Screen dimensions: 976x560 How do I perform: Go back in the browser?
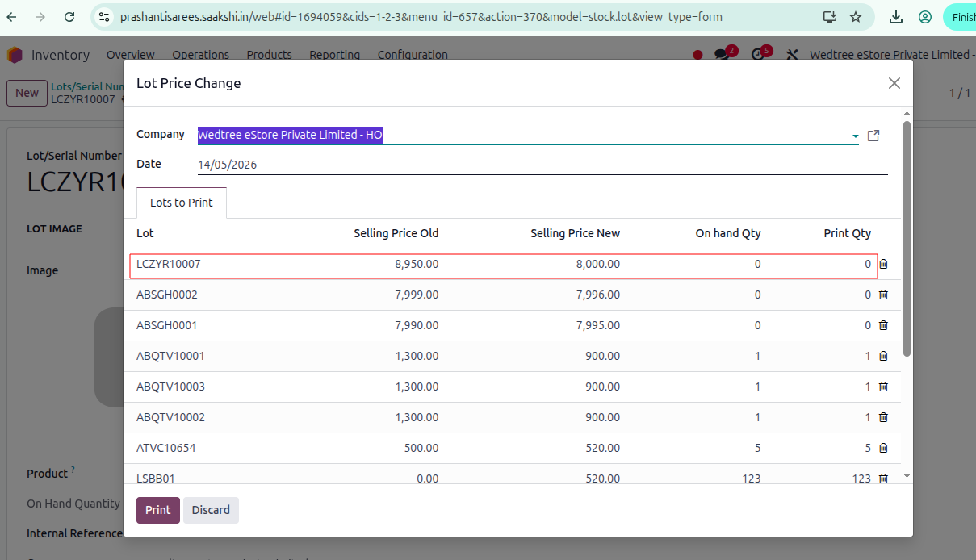click(12, 17)
